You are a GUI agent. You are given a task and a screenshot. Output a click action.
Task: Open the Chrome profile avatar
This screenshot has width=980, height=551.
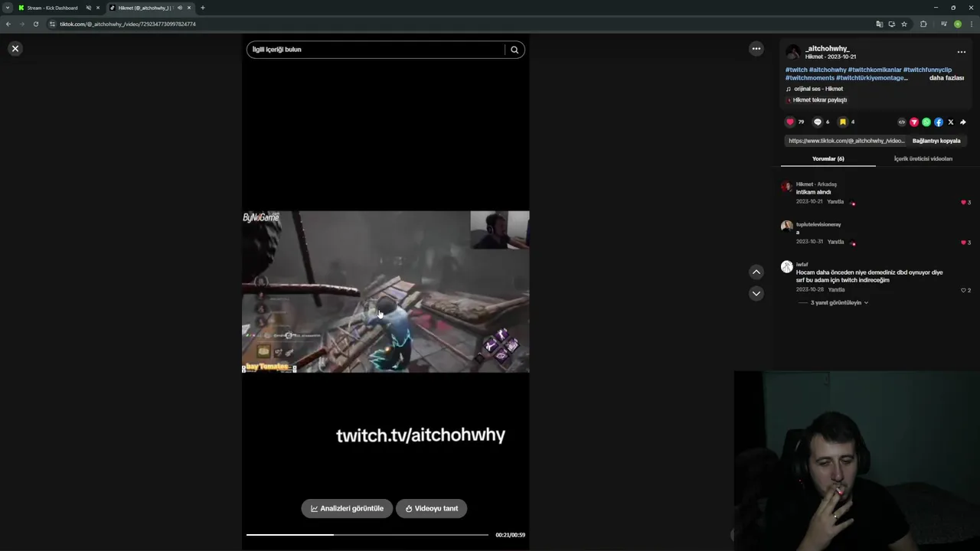click(957, 24)
